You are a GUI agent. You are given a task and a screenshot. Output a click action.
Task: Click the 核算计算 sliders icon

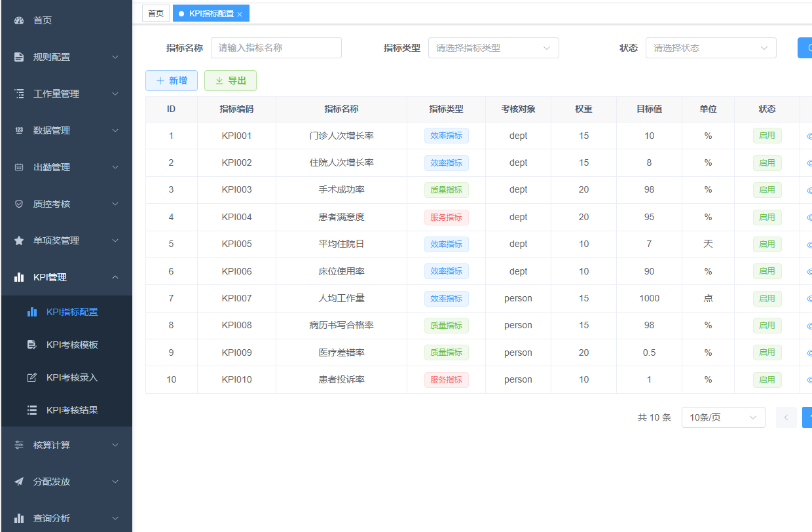click(19, 445)
